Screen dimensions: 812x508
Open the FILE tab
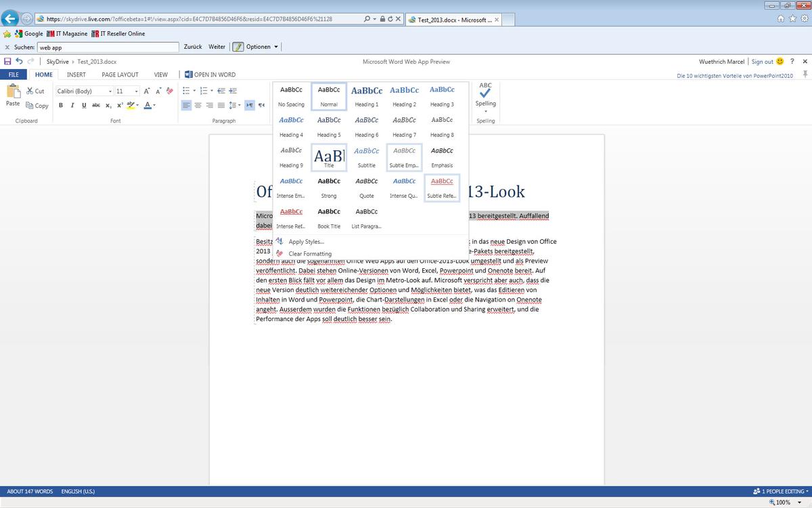point(14,75)
